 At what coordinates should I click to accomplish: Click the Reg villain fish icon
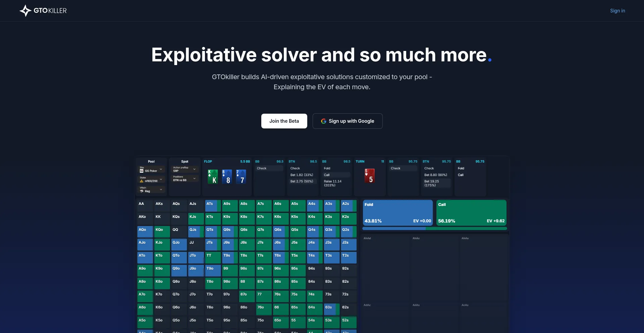(x=142, y=191)
